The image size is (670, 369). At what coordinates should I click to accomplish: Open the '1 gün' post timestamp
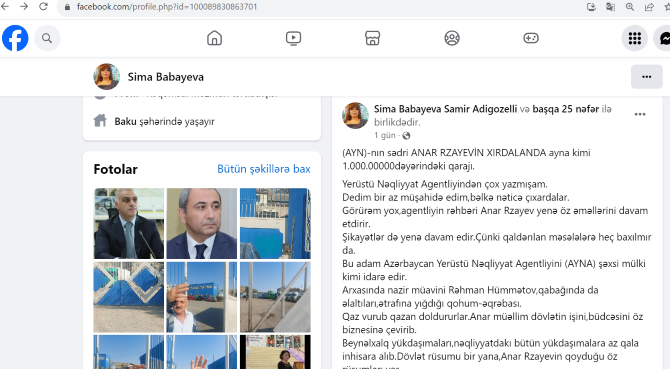385,136
